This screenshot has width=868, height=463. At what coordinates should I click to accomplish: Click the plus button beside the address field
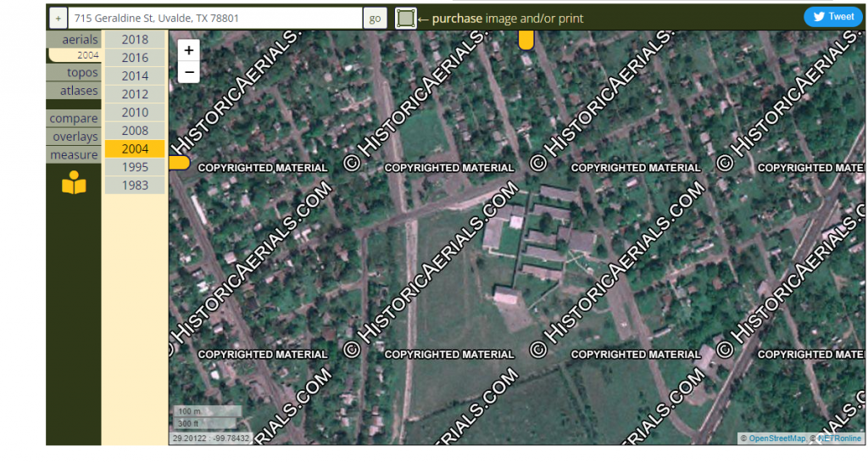click(x=58, y=19)
